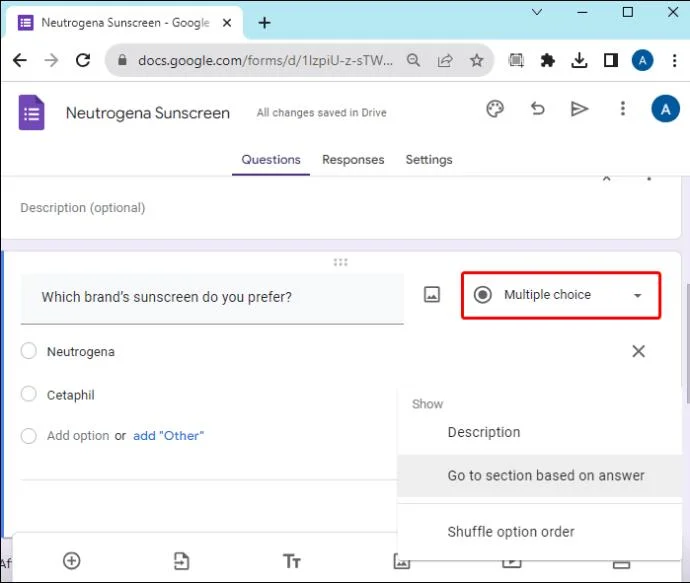This screenshot has height=583, width=690.
Task: Click the Add option text
Action: [x=78, y=436]
